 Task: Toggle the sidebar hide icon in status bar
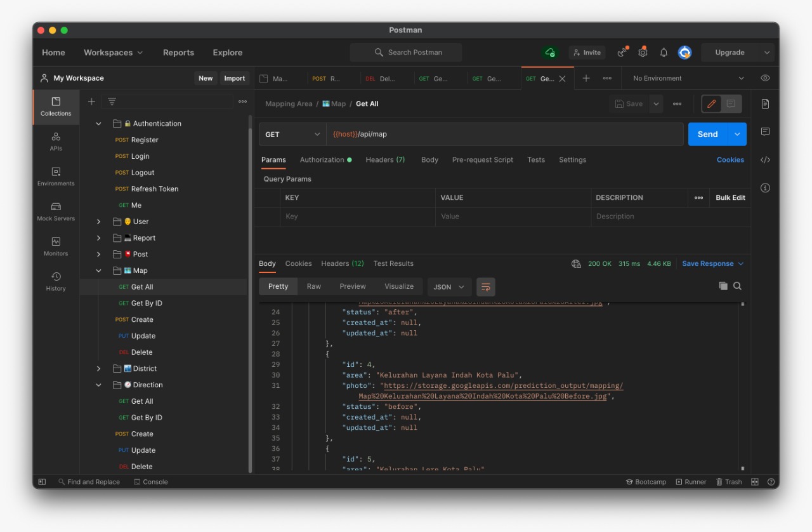click(x=42, y=482)
